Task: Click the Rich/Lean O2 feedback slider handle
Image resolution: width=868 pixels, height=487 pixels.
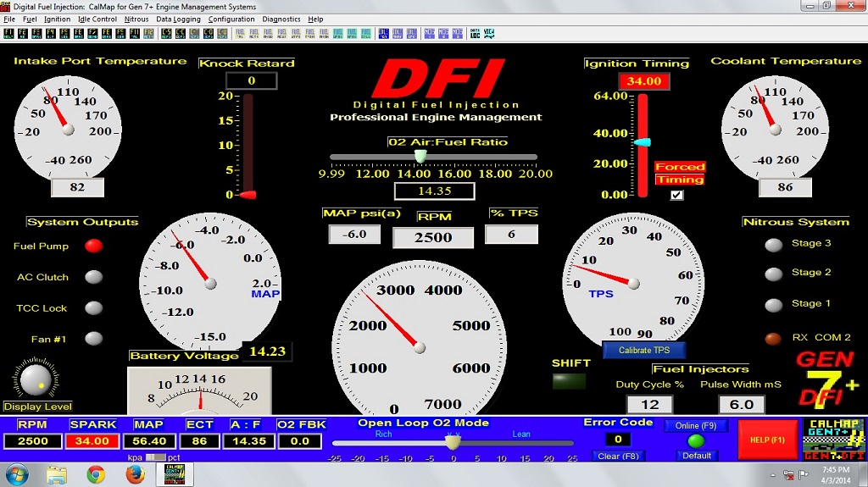Action: 453,441
